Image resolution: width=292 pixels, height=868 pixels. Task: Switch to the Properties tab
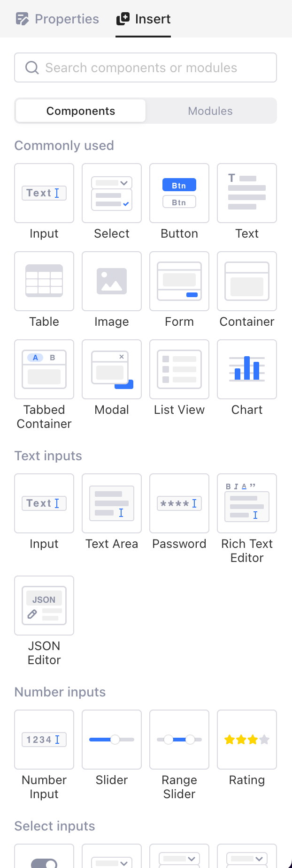tap(58, 19)
